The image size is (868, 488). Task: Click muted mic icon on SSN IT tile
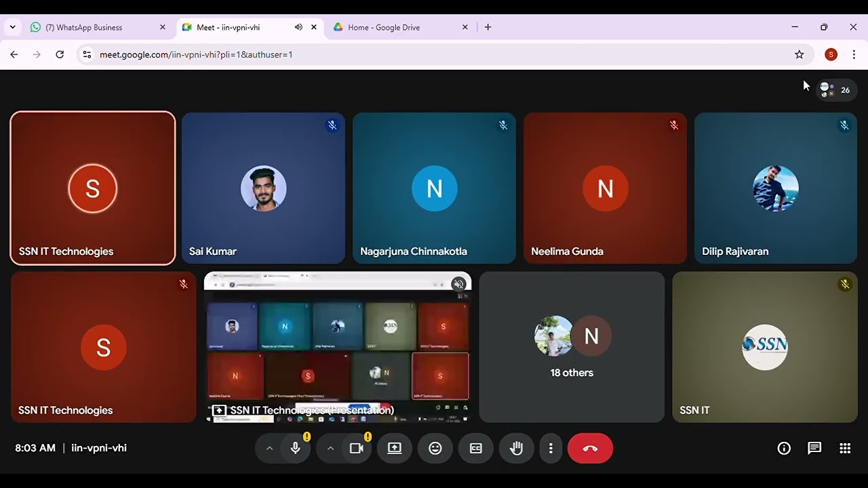845,285
